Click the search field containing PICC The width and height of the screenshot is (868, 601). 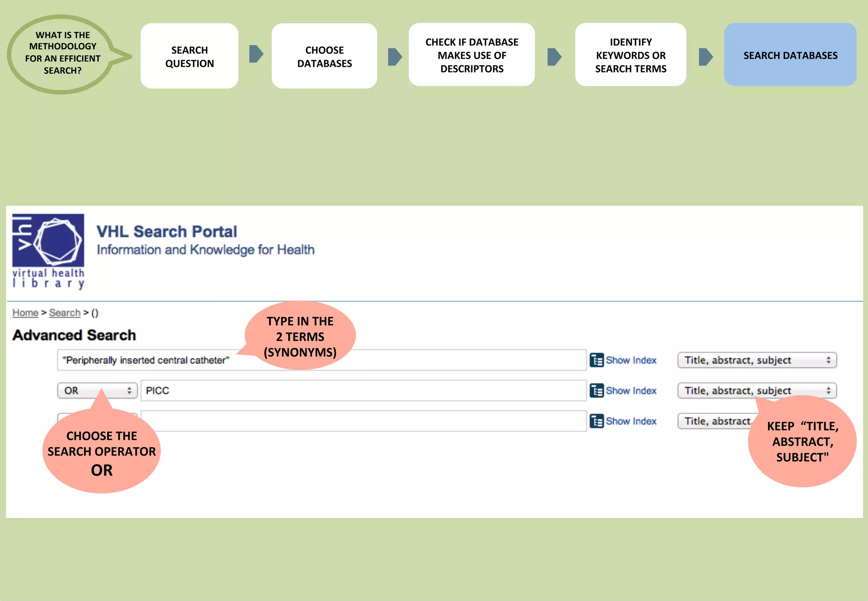tap(364, 391)
